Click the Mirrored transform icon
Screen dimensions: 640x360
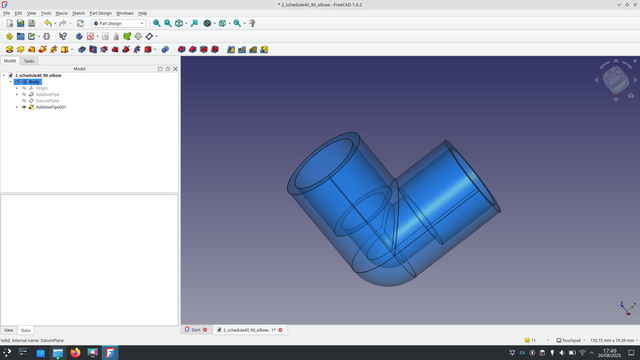coord(231,49)
